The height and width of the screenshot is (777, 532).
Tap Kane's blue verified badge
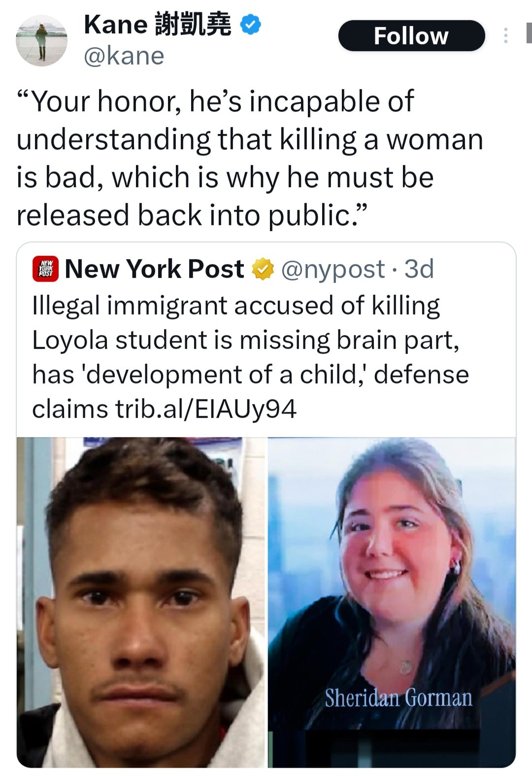[251, 25]
